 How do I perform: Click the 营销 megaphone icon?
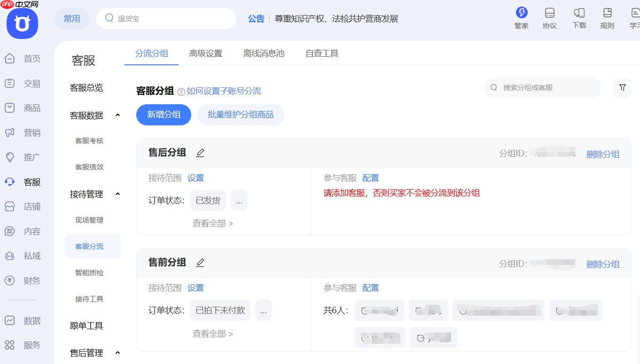click(x=10, y=133)
